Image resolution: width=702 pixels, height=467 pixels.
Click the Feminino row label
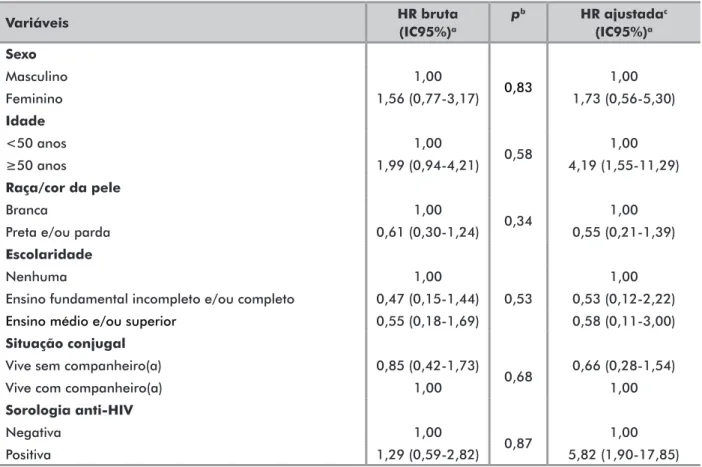(x=34, y=99)
